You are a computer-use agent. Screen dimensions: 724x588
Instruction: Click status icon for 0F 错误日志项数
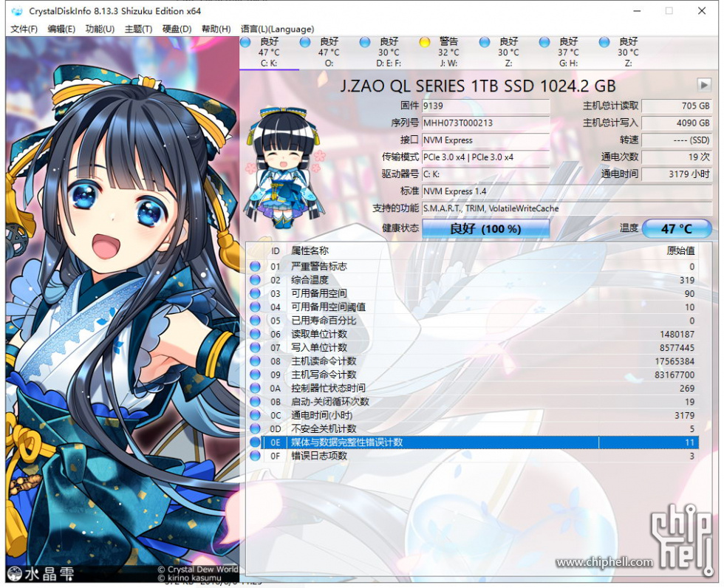[255, 456]
